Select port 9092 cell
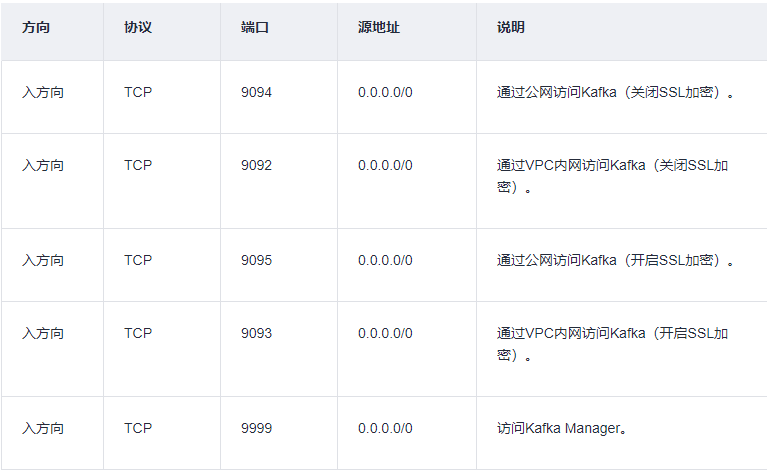Viewport: 767px width, 470px height. (256, 165)
